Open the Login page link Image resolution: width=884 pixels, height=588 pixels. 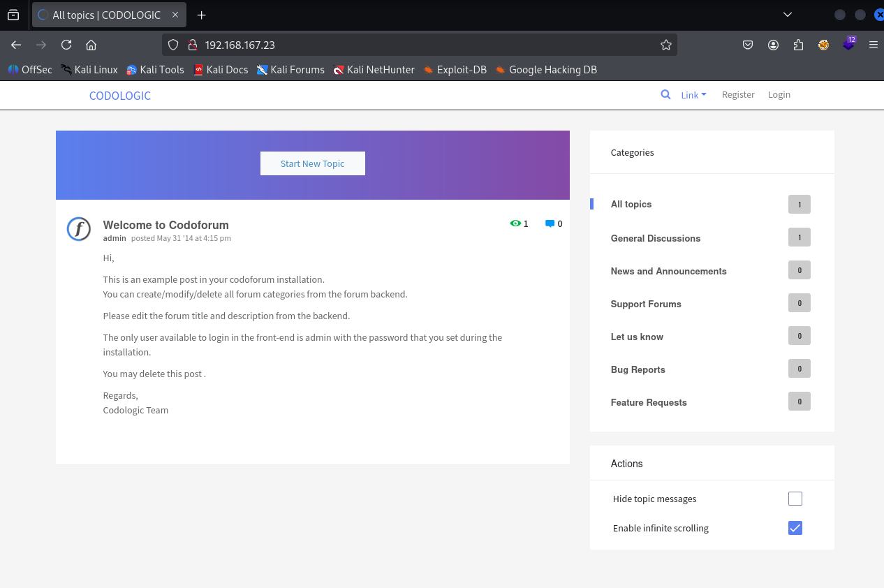point(779,95)
